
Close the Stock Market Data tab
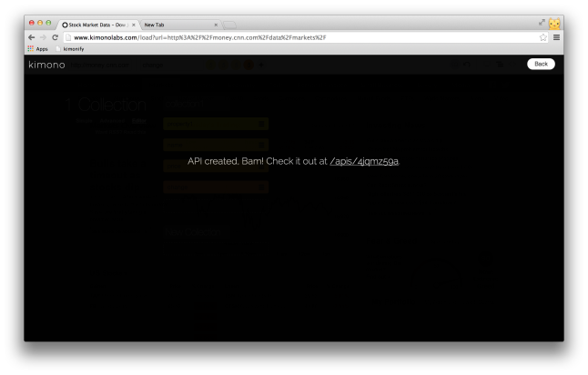(x=134, y=25)
